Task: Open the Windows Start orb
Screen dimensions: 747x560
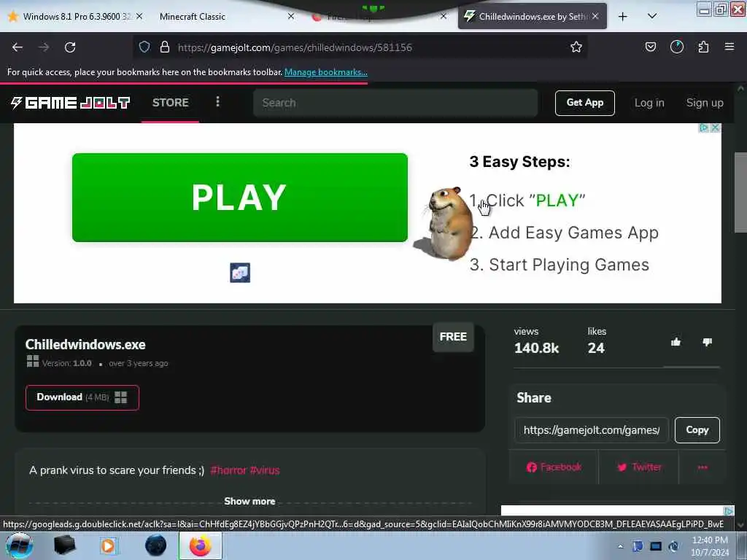Action: [18, 545]
